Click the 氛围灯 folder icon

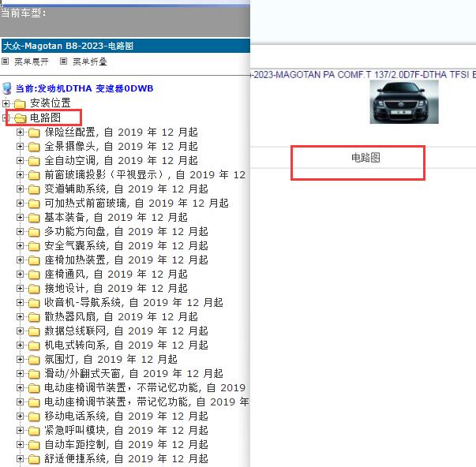tap(34, 360)
